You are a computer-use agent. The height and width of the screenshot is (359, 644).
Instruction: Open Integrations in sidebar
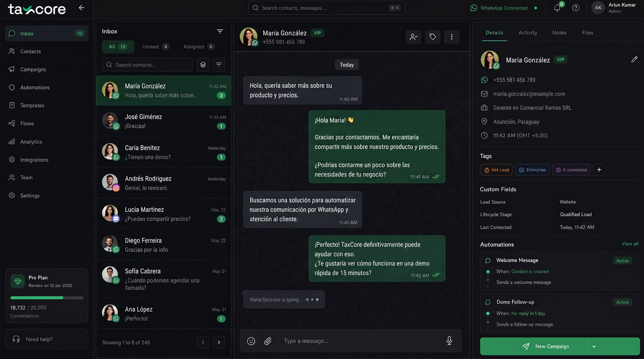pyautogui.click(x=47, y=160)
